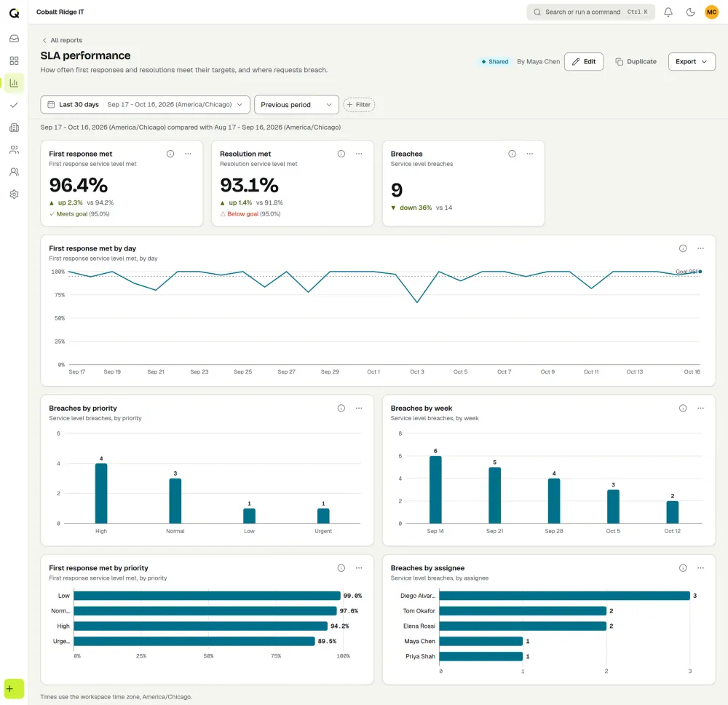Open more options on Breaches card
Image resolution: width=728 pixels, height=705 pixels.
(530, 154)
